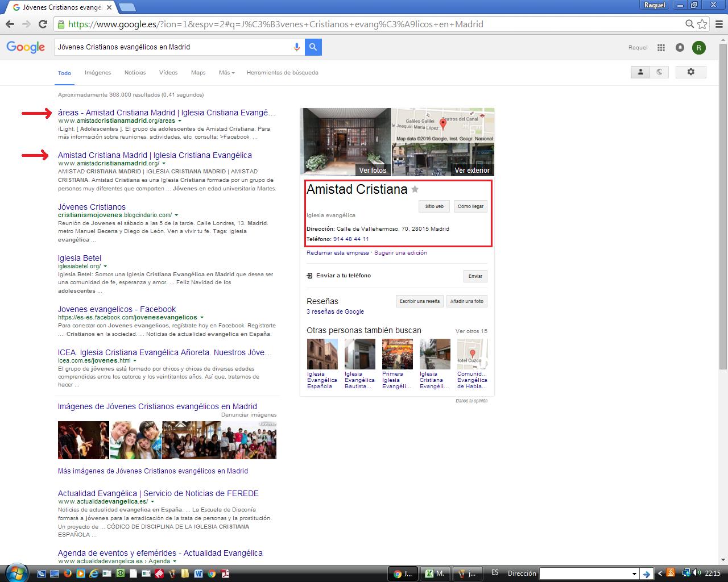Reload the current page

coord(43,24)
